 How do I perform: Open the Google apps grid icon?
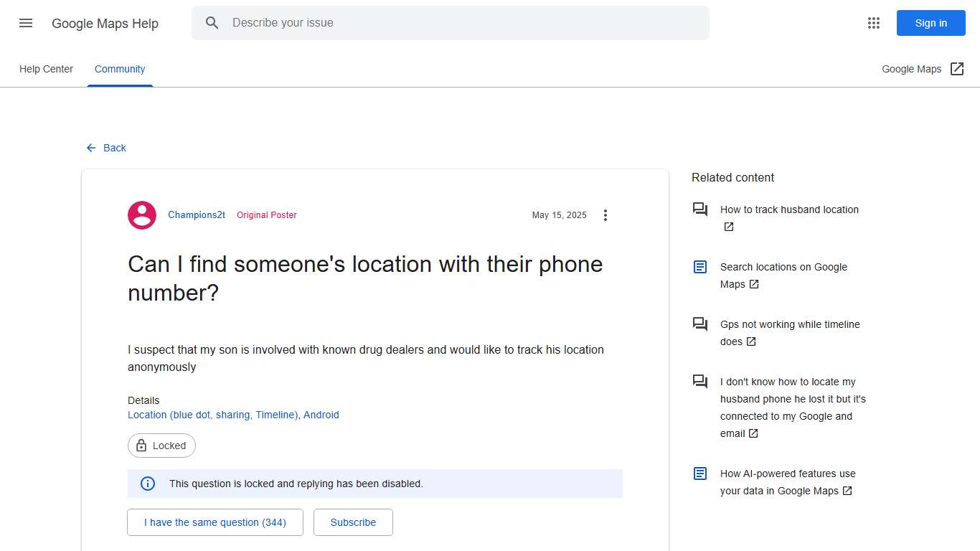click(x=873, y=22)
